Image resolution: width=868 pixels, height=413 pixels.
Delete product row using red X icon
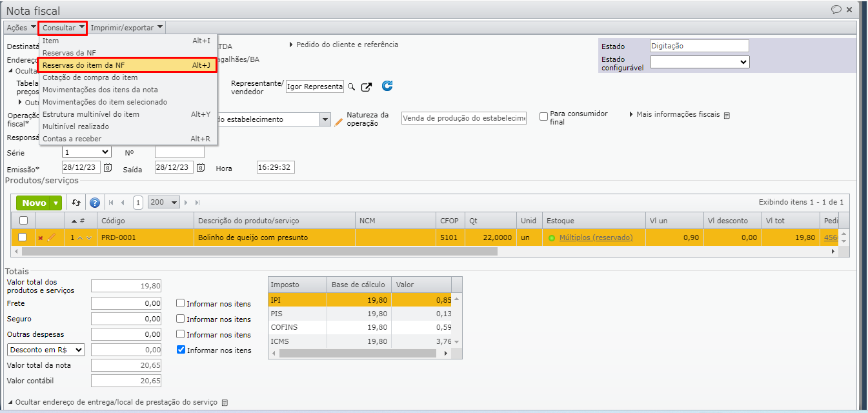coord(40,238)
